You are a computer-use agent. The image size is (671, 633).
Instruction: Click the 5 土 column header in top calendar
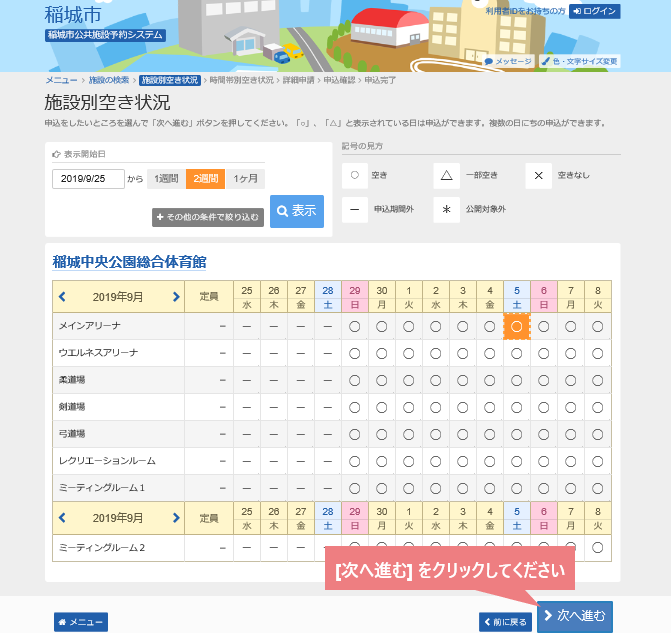coord(517,297)
